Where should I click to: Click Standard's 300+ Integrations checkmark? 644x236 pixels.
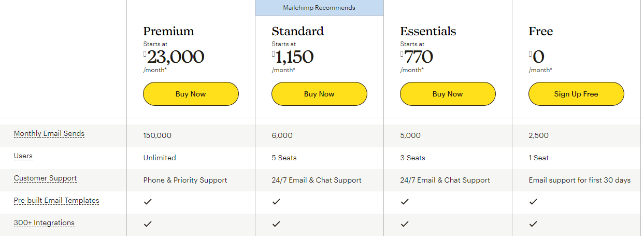(276, 224)
